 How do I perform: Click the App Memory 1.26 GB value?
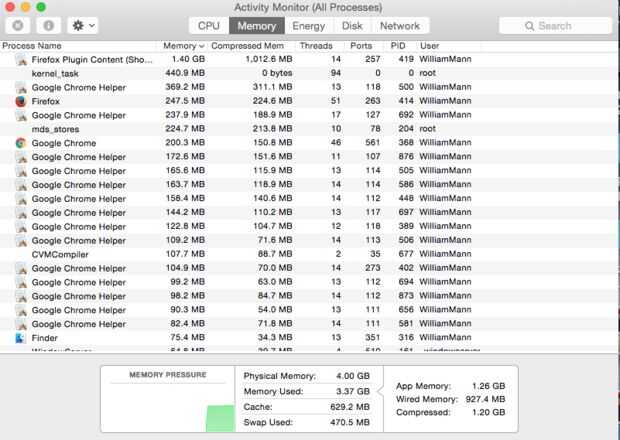click(488, 386)
